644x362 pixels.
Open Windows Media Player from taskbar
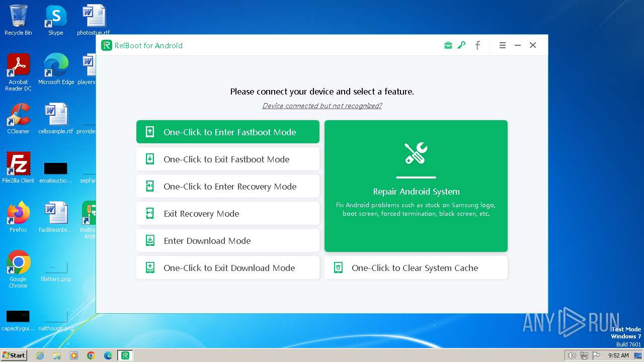click(74, 355)
